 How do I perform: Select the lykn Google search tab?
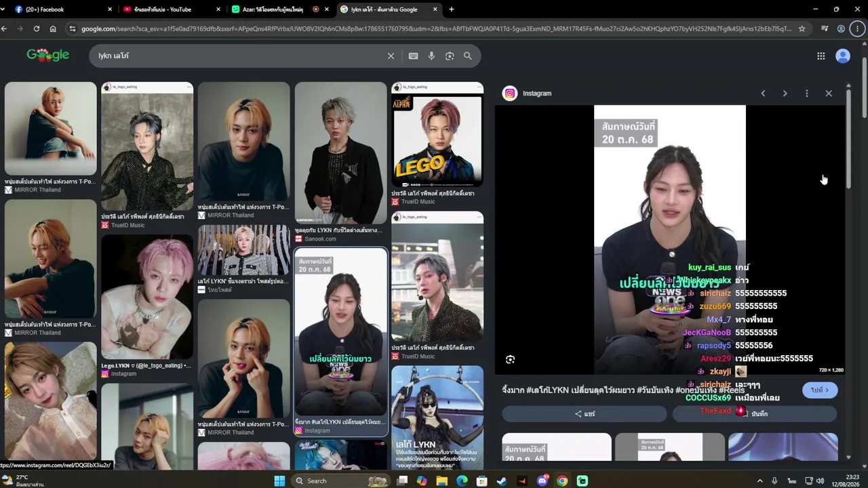click(389, 9)
